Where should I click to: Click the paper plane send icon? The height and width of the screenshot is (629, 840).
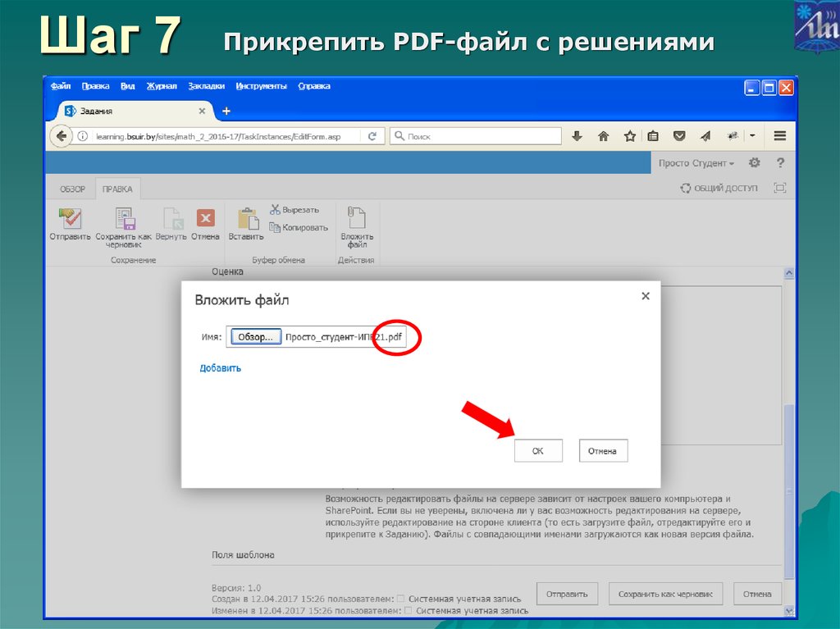click(705, 136)
